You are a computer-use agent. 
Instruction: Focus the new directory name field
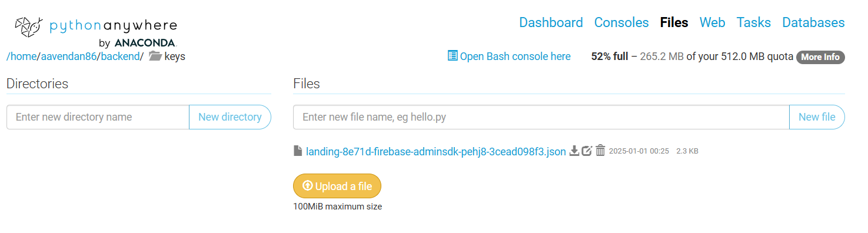click(x=98, y=117)
